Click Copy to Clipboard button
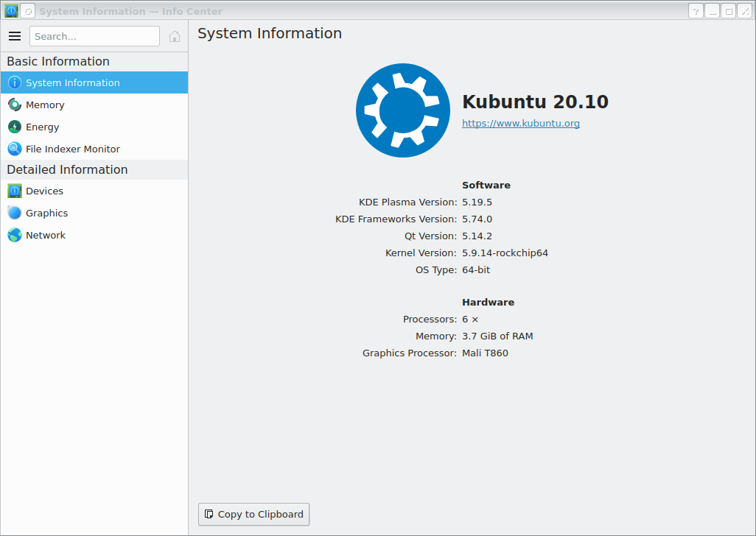Image resolution: width=756 pixels, height=536 pixels. point(253,515)
